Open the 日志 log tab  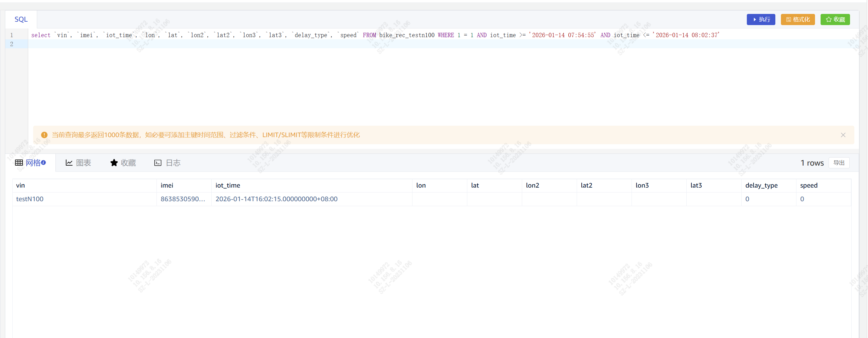pyautogui.click(x=167, y=163)
